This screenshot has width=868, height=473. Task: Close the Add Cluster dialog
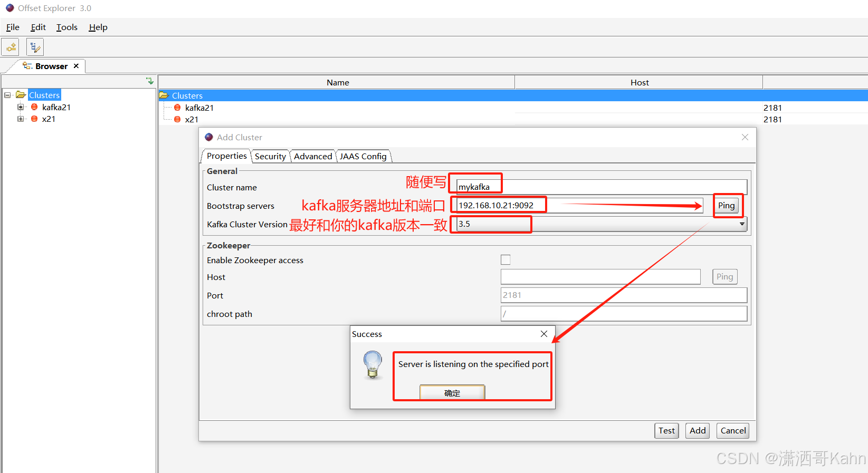click(745, 137)
